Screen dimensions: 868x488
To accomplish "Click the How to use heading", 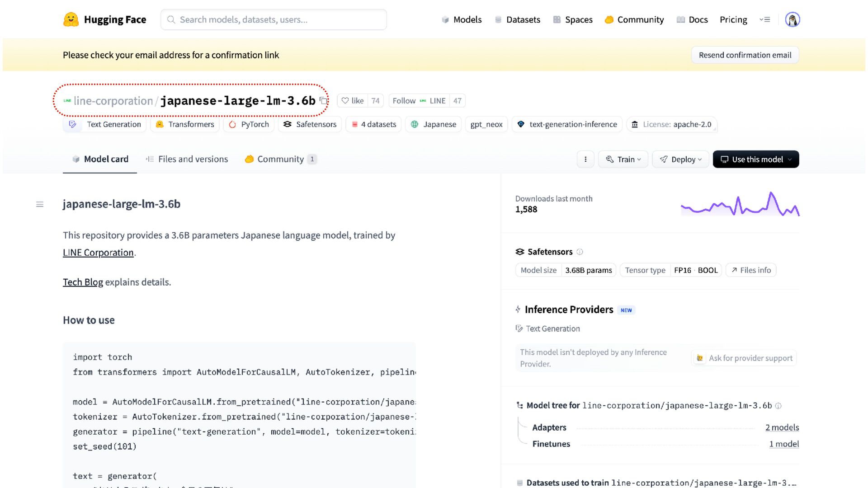I will (x=89, y=320).
